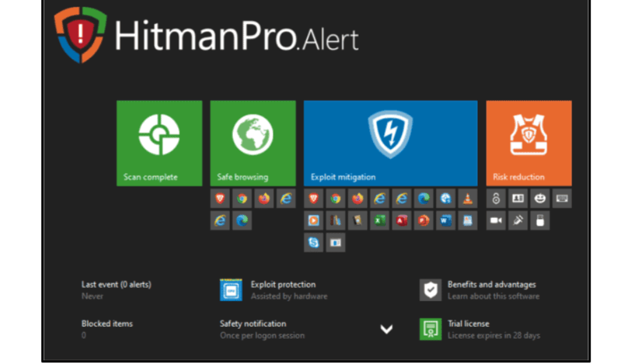
Task: Select the ID card icon under Risk reduction
Action: pyautogui.click(x=518, y=198)
